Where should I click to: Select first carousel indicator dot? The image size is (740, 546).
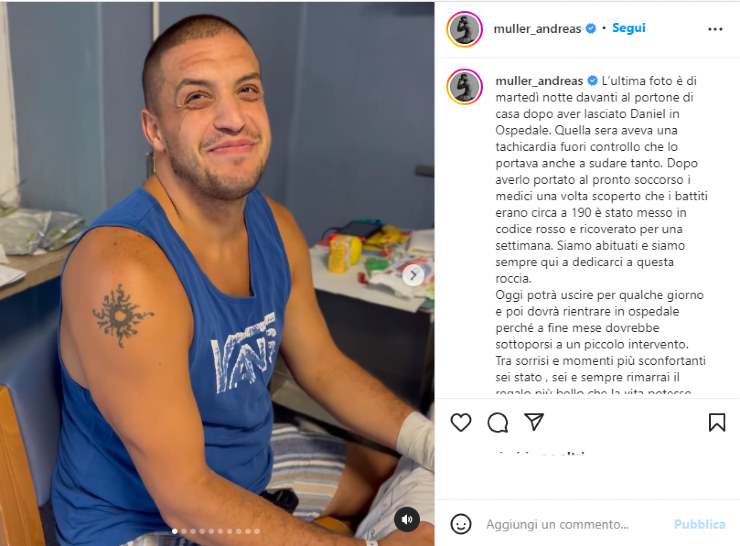(175, 531)
